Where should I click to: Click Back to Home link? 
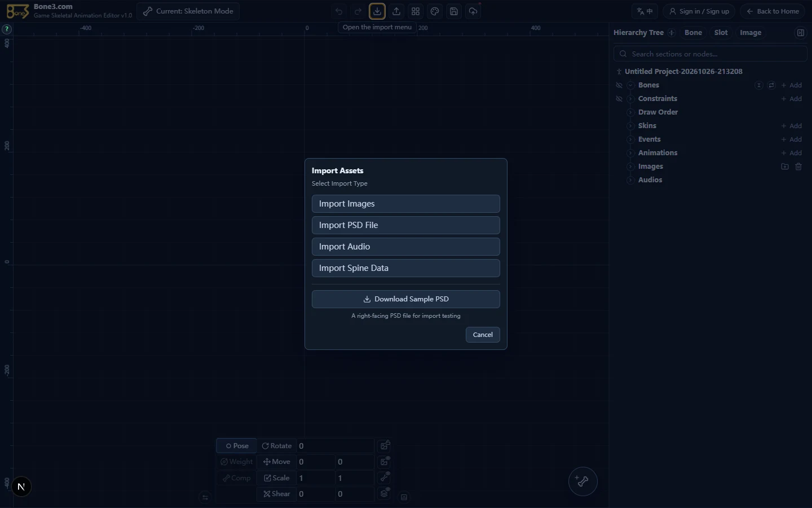pyautogui.click(x=773, y=11)
